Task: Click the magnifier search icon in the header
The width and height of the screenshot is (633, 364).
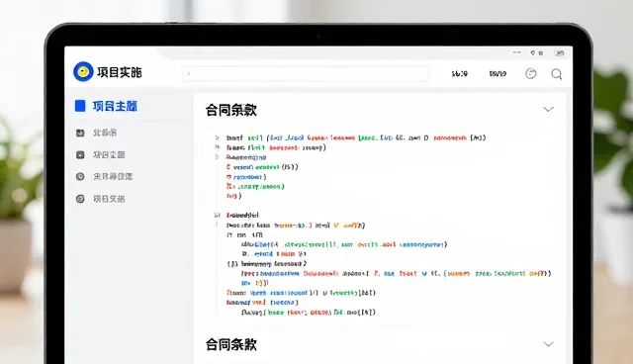Action: coord(557,74)
